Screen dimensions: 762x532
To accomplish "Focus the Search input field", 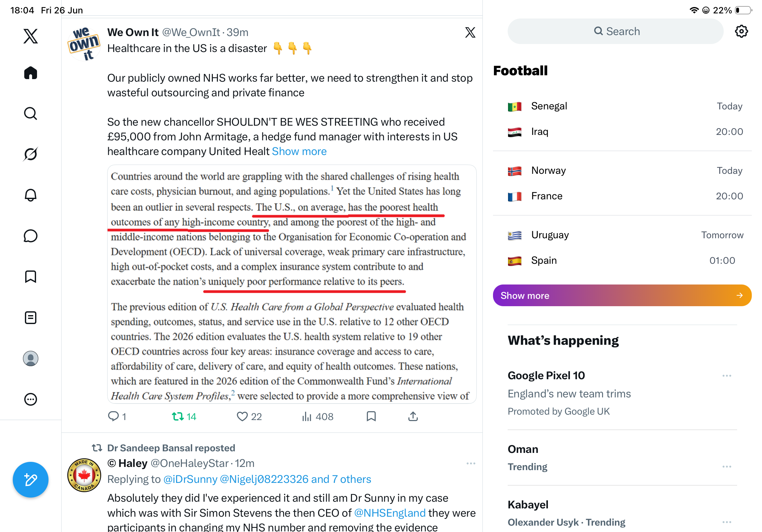I will click(615, 31).
